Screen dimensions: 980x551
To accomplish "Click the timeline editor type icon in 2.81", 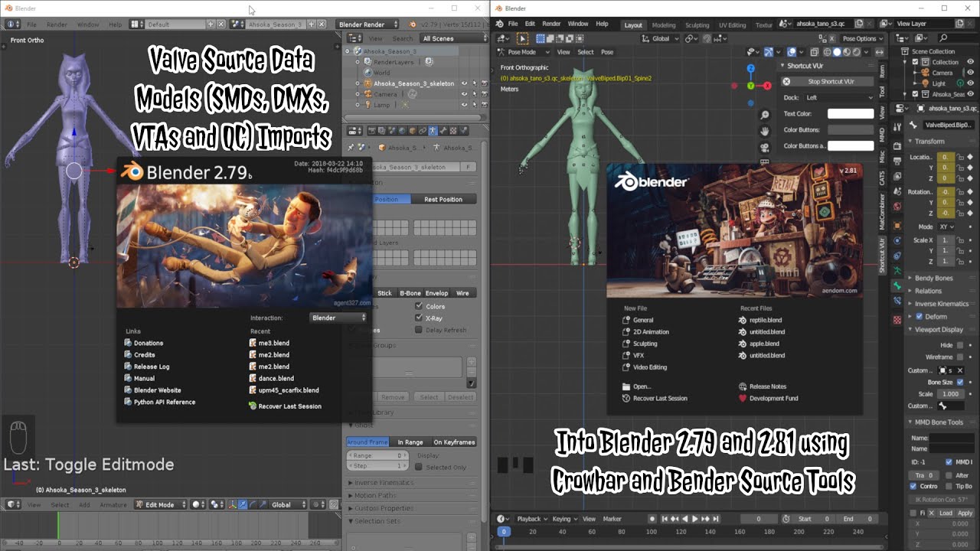I will tap(501, 519).
